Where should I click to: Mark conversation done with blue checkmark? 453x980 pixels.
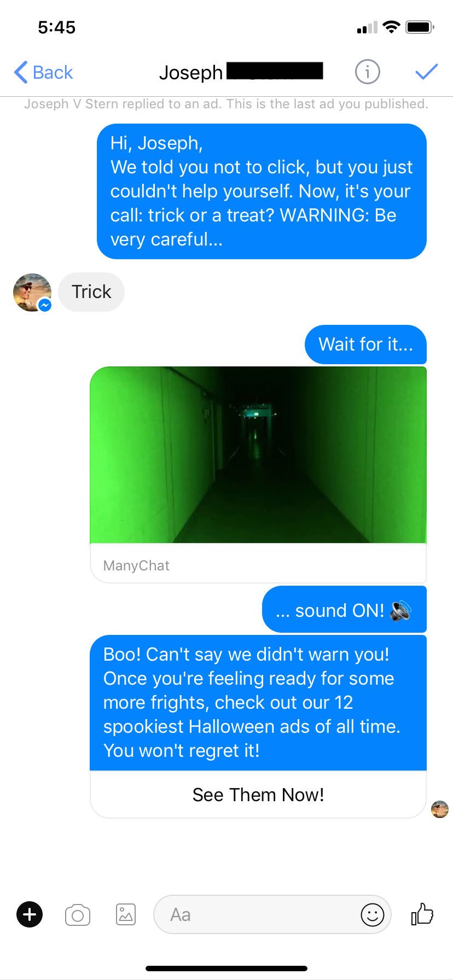tap(427, 72)
